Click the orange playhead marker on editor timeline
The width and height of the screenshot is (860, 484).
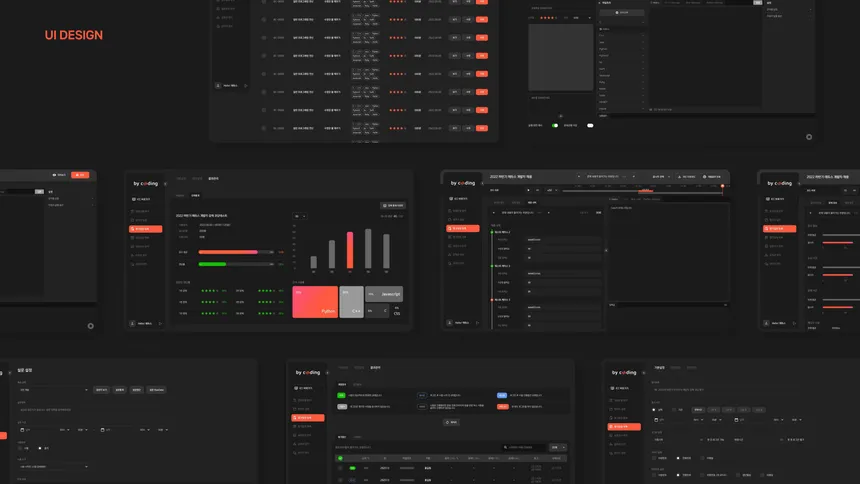tap(722, 187)
